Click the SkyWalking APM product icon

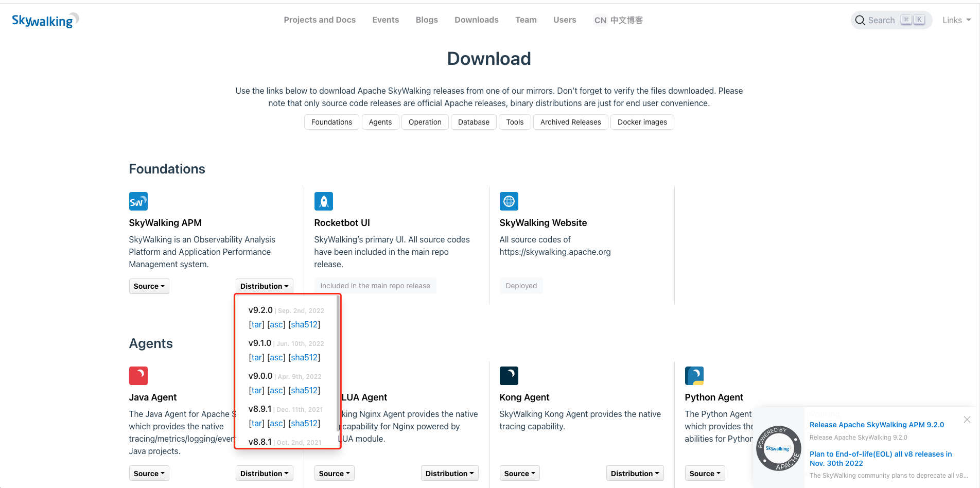coord(138,201)
